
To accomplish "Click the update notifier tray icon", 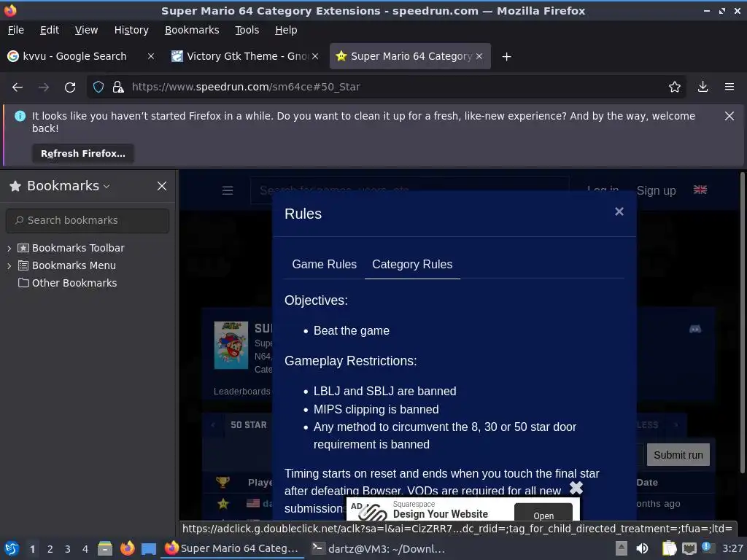I will click(x=708, y=548).
